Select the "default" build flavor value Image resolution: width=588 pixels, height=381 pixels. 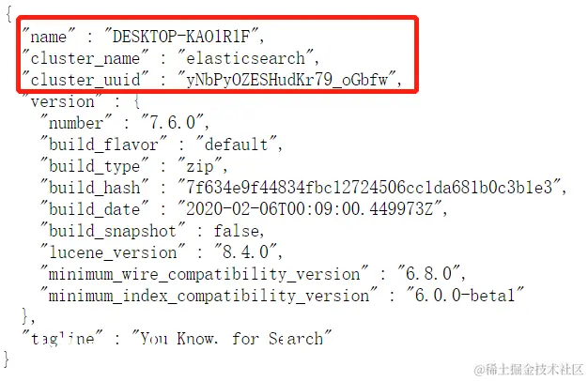(x=237, y=145)
